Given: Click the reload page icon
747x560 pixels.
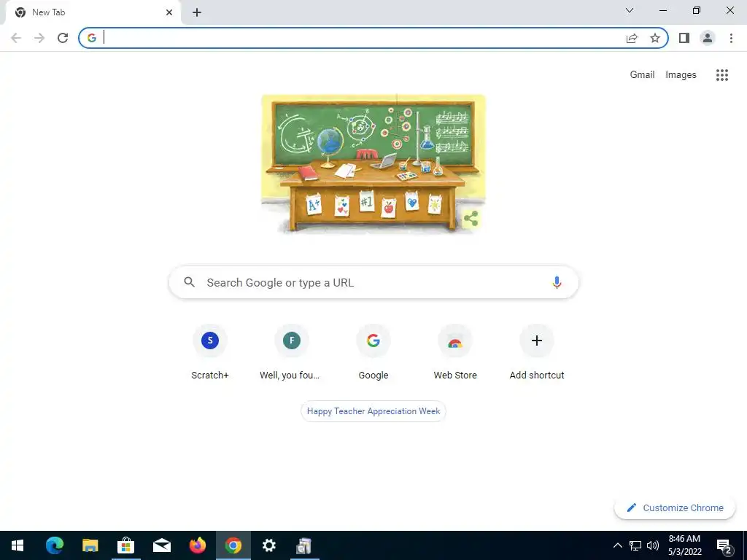Looking at the screenshot, I should point(63,38).
